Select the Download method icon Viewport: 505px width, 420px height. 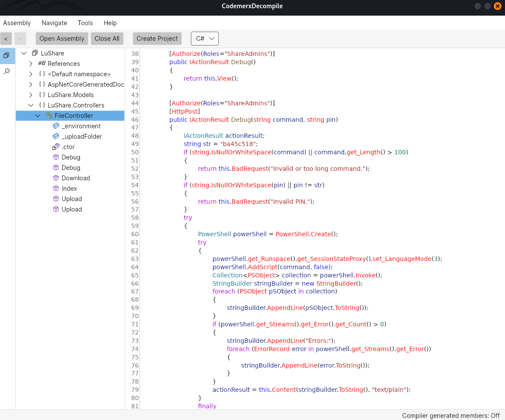(x=56, y=178)
